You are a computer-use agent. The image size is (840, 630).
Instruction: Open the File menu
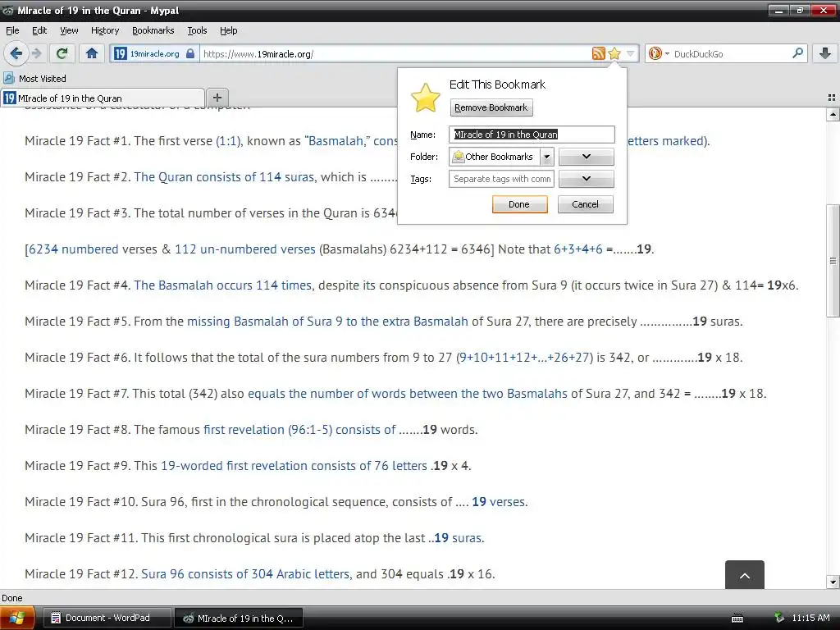click(12, 30)
